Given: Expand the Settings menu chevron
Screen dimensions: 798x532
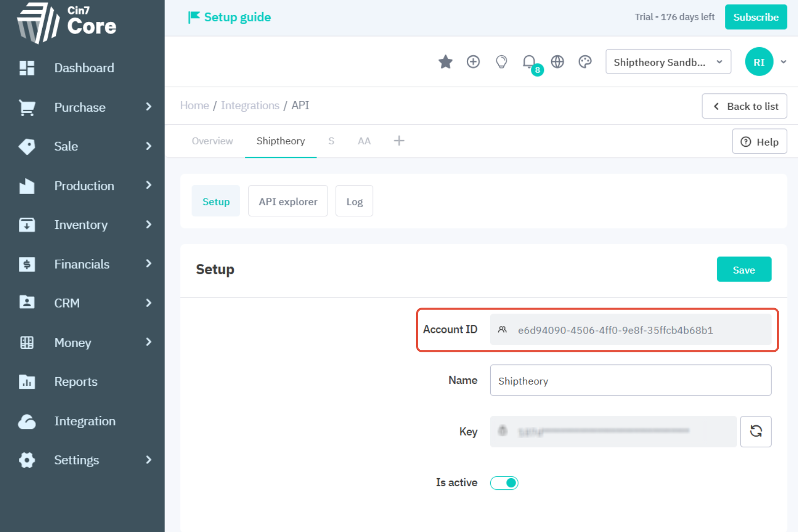Looking at the screenshot, I should (149, 460).
